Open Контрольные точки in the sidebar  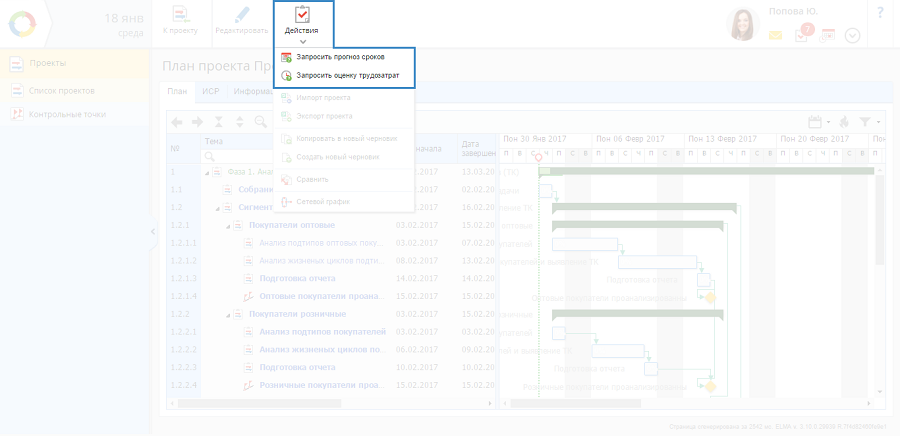pos(75,114)
